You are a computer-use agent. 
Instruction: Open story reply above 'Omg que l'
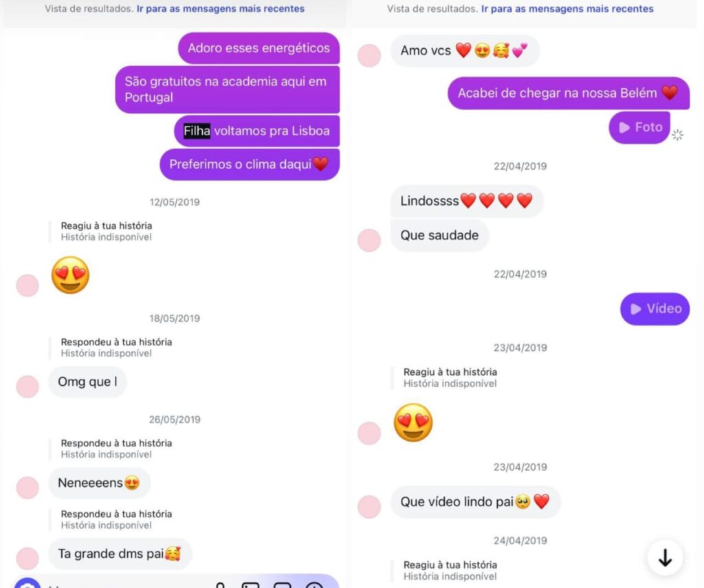tap(116, 347)
